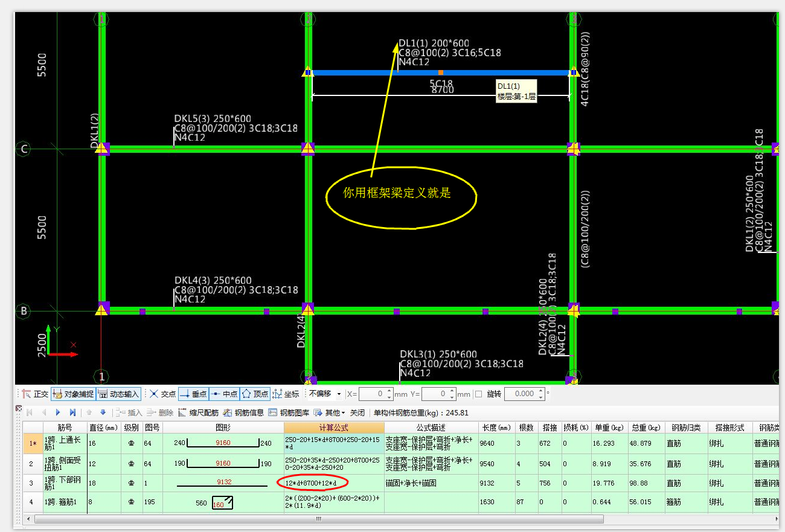Expand the 其他 dropdown menu
785x532 pixels.
click(329, 413)
